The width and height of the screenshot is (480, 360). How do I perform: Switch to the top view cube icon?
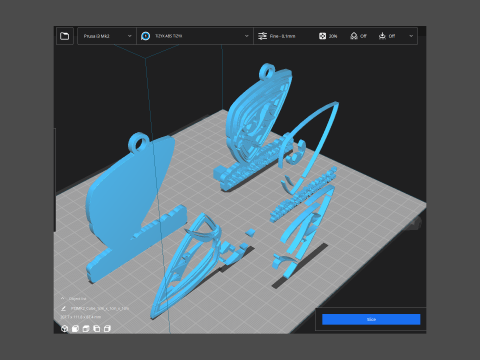click(x=86, y=329)
